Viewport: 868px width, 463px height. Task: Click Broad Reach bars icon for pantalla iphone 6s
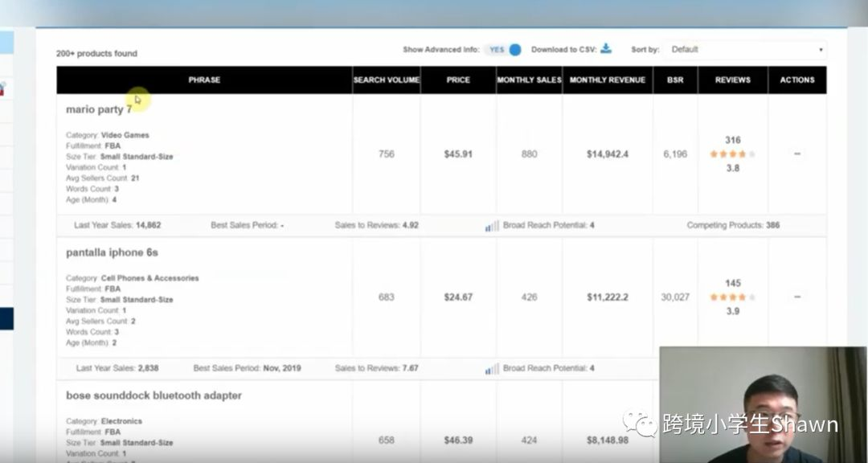point(492,369)
